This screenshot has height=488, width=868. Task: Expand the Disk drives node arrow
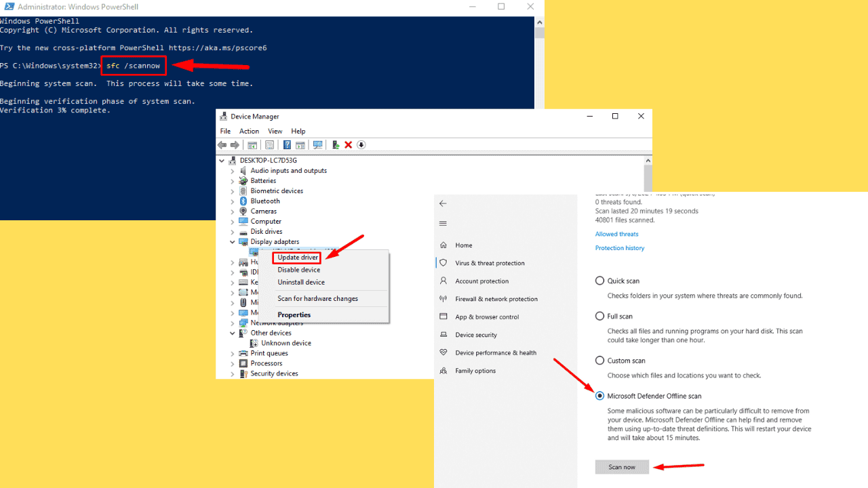[233, 232]
